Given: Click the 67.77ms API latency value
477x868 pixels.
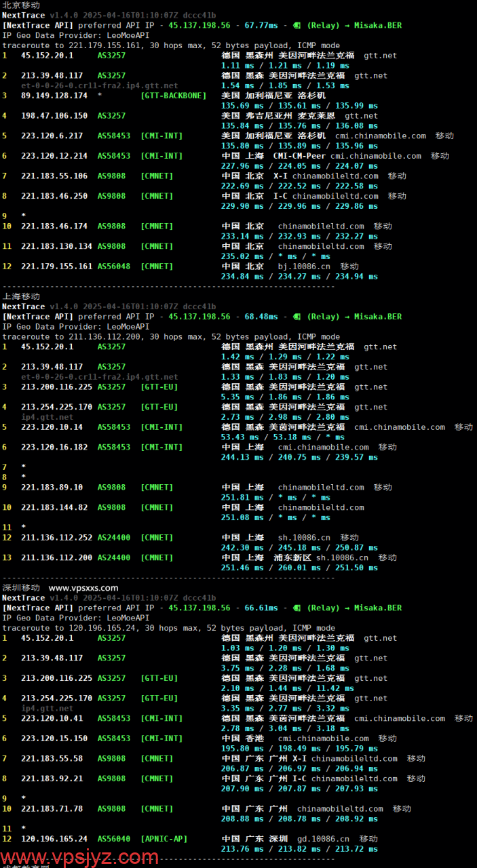Looking at the screenshot, I should 261,25.
